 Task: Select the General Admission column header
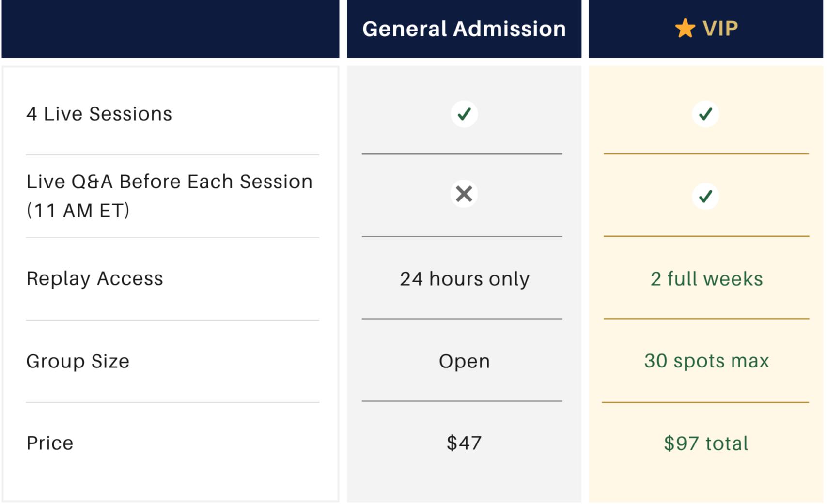tap(464, 29)
